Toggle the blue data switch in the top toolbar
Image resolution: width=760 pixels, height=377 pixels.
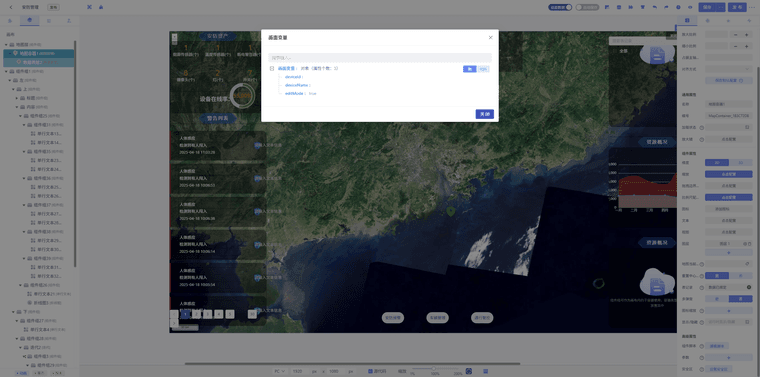click(x=560, y=7)
